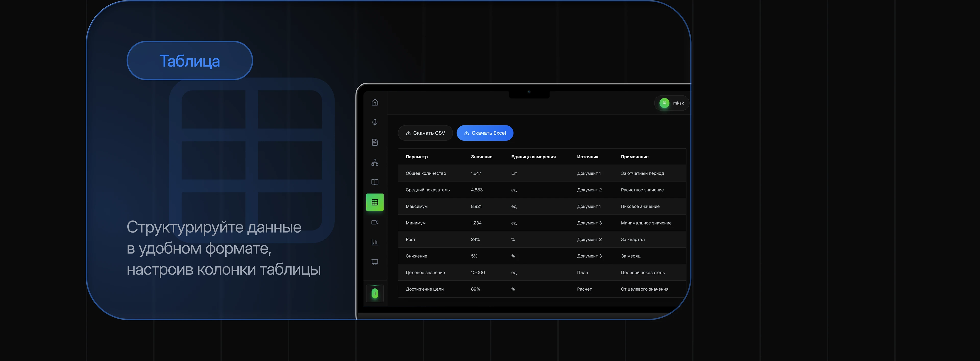Select the microphone icon in the sidebar
Image resolution: width=980 pixels, height=361 pixels.
pyautogui.click(x=375, y=122)
